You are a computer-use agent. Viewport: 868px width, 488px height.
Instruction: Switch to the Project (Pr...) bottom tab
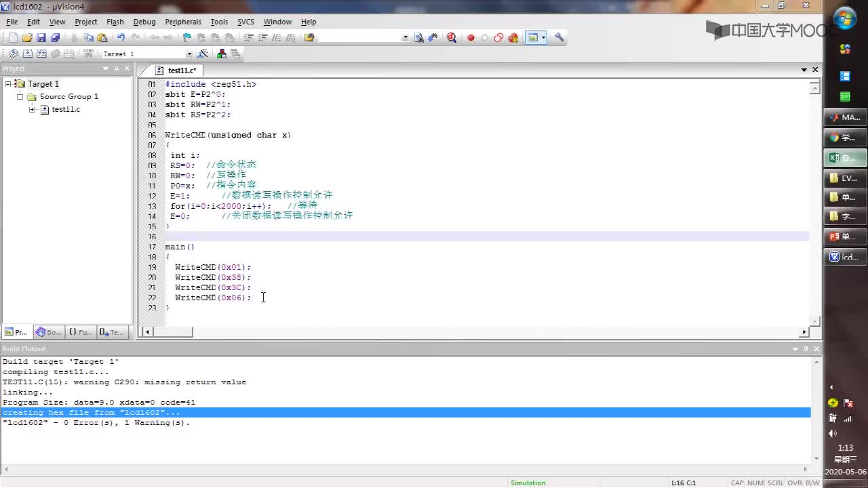pyautogui.click(x=16, y=332)
